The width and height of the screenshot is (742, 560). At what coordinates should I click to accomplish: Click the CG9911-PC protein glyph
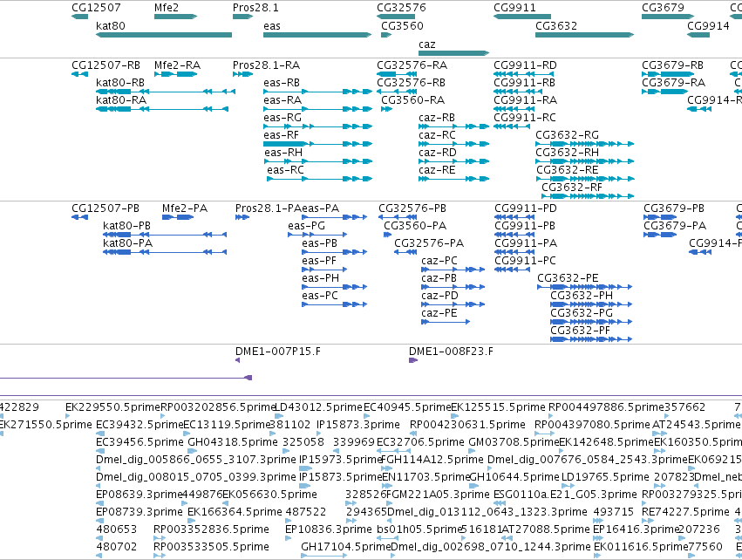coord(512,270)
